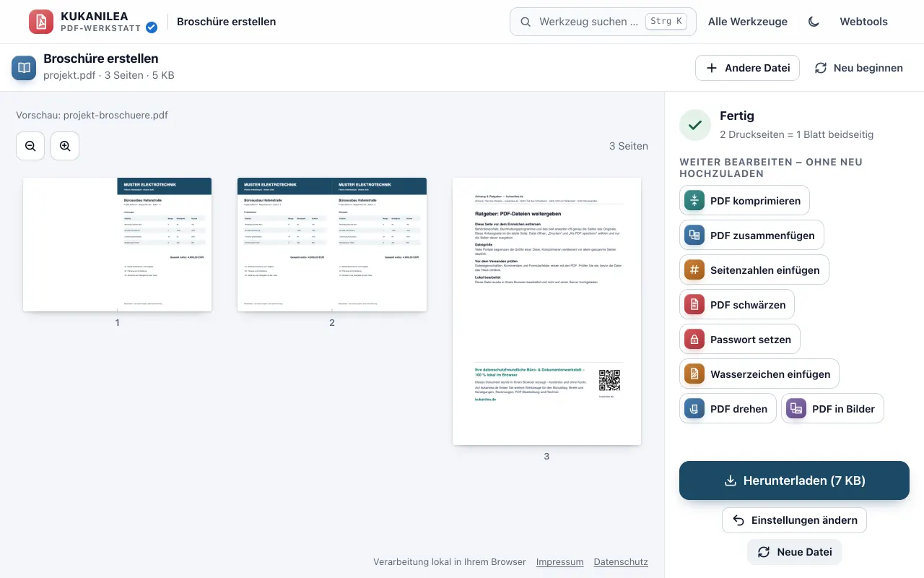This screenshot has width=924, height=578.
Task: Toggle dark mode with moon icon
Action: 814,22
